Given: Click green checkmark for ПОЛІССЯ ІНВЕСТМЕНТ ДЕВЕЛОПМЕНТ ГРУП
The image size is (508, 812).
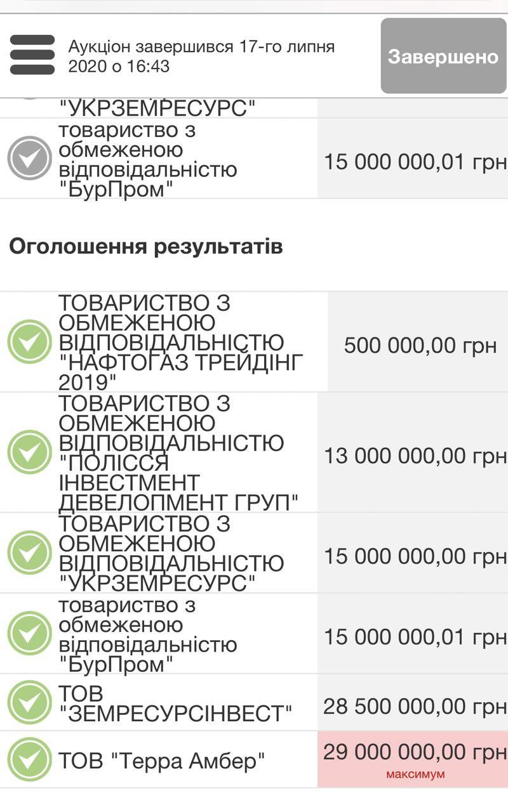Looking at the screenshot, I should pos(29,452).
